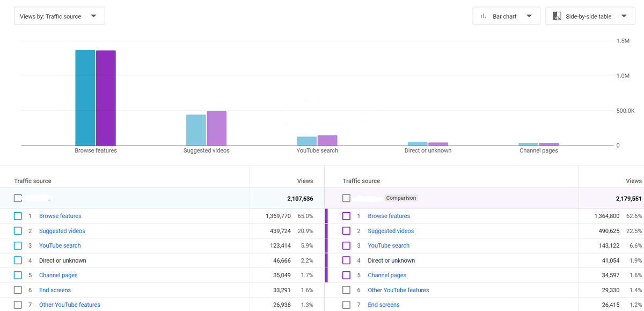Click the 41,054 views cell

point(610,261)
